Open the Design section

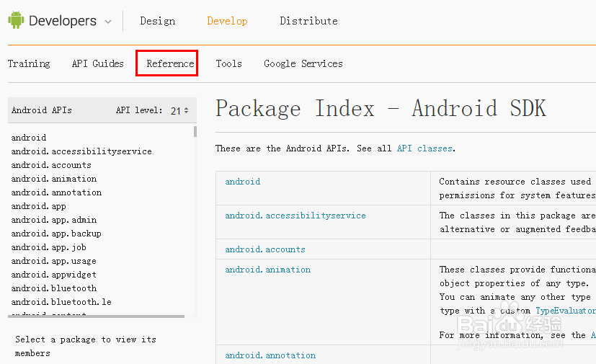coord(157,21)
